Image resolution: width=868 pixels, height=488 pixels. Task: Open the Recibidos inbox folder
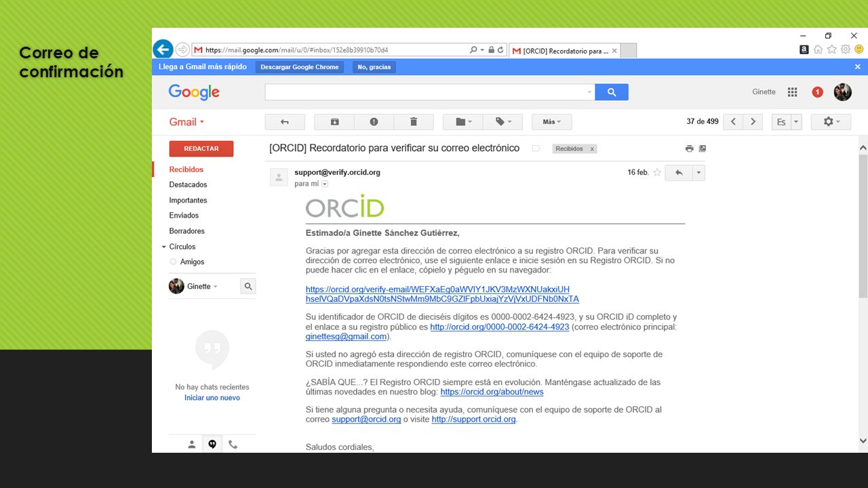186,169
